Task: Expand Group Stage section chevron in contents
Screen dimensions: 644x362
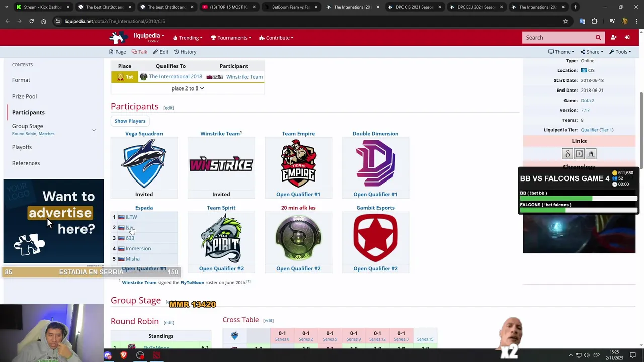Action: 94,130
